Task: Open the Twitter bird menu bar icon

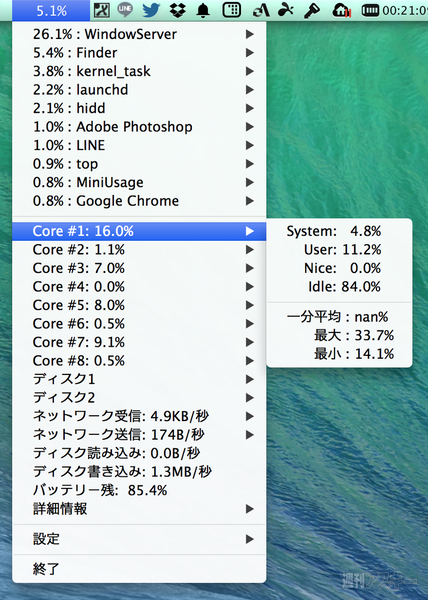Action: tap(151, 10)
